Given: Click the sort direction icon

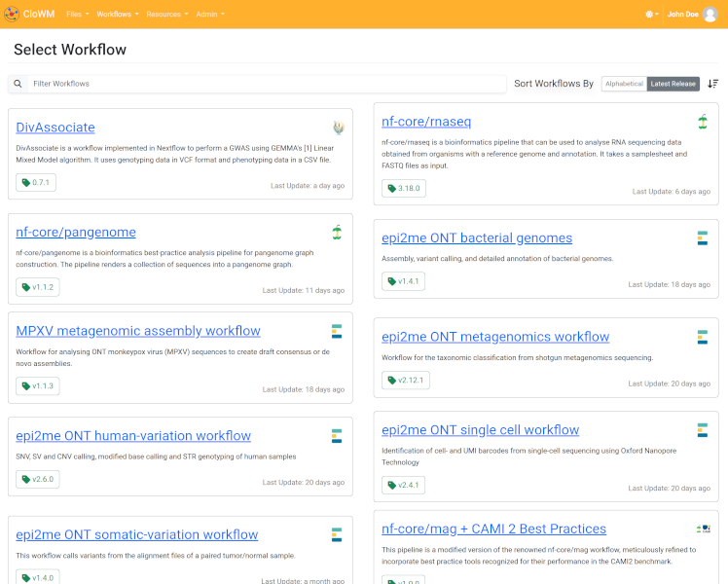Looking at the screenshot, I should pos(712,84).
